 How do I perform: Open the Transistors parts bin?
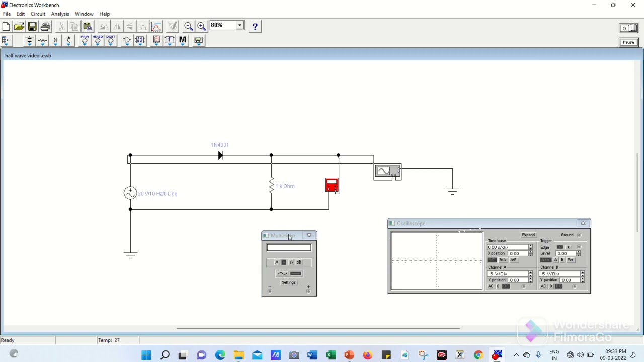pos(69,41)
